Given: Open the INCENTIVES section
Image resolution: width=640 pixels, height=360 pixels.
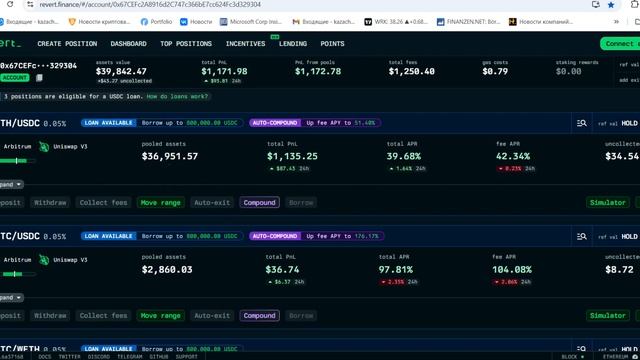Looking at the screenshot, I should coord(246,44).
